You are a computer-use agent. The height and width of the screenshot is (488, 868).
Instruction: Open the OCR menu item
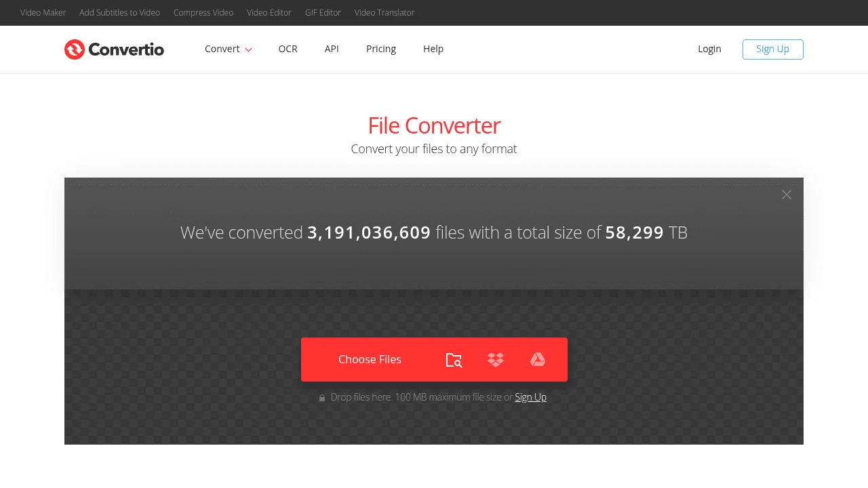click(x=288, y=49)
